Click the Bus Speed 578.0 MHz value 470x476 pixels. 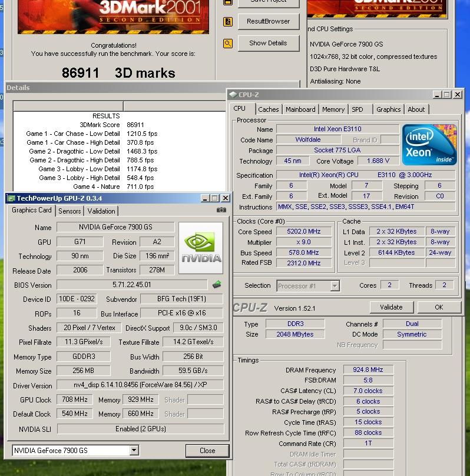click(x=304, y=252)
